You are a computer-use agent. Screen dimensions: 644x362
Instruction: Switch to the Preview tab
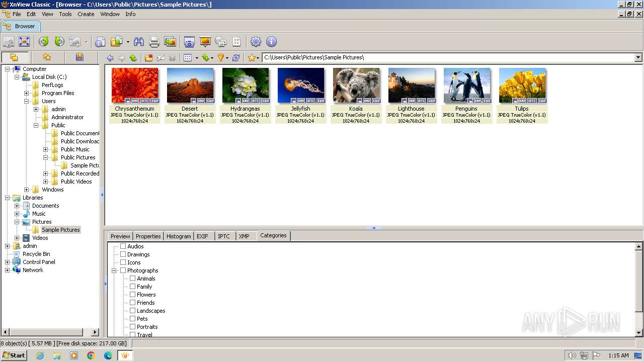click(120, 236)
